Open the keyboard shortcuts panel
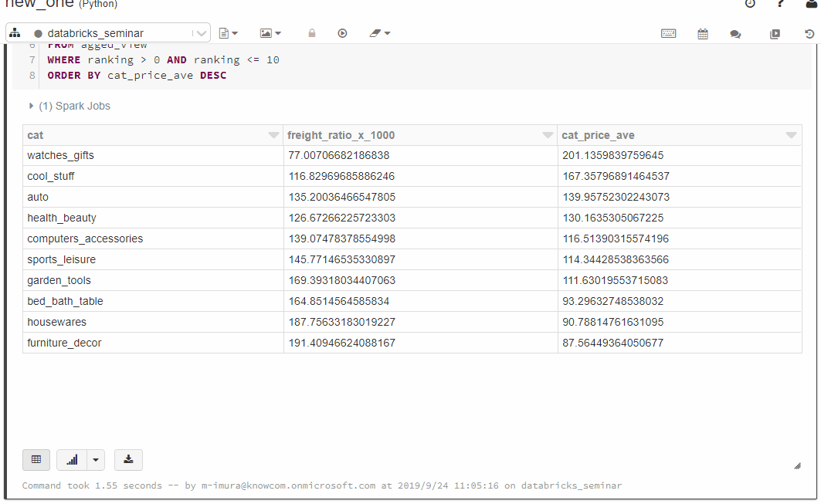This screenshot has width=821, height=504. 669,33
